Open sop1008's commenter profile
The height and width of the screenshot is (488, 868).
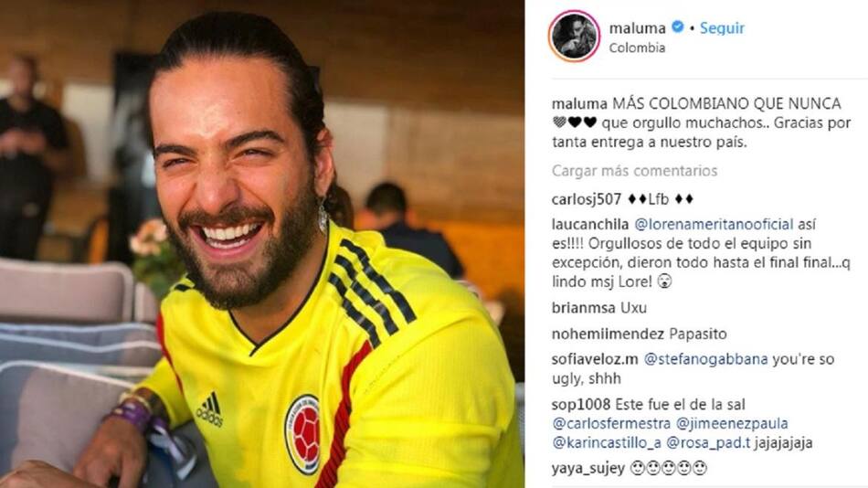click(x=581, y=405)
